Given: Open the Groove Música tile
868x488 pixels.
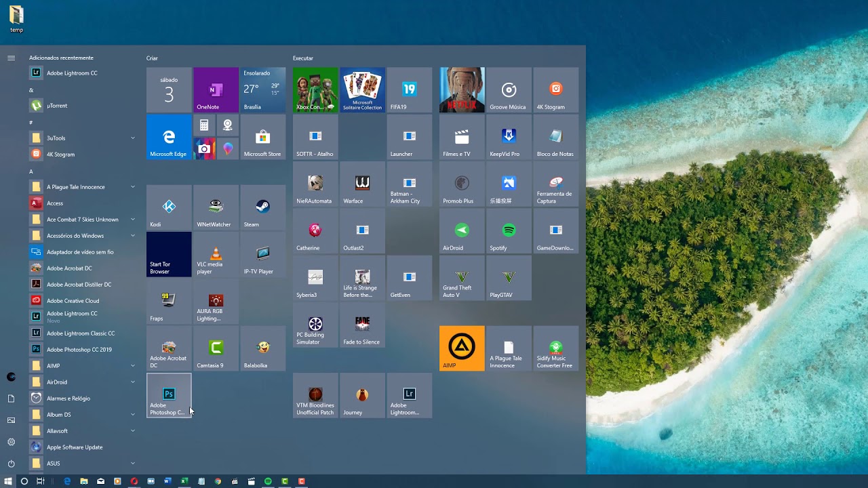Looking at the screenshot, I should 509,89.
